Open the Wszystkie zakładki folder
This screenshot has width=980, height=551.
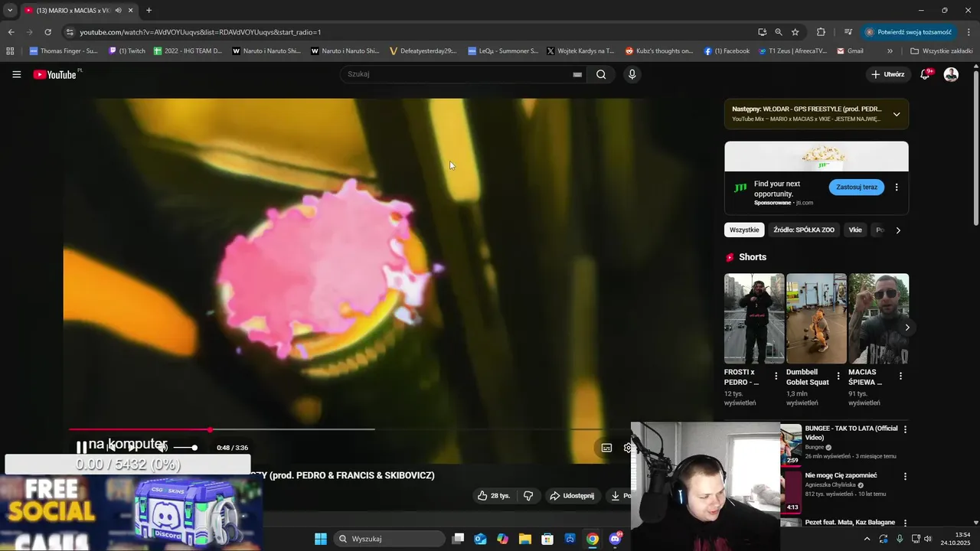click(942, 51)
